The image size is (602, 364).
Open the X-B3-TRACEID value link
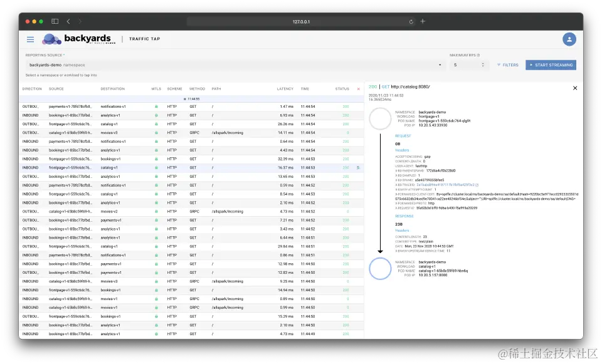[x=445, y=185]
